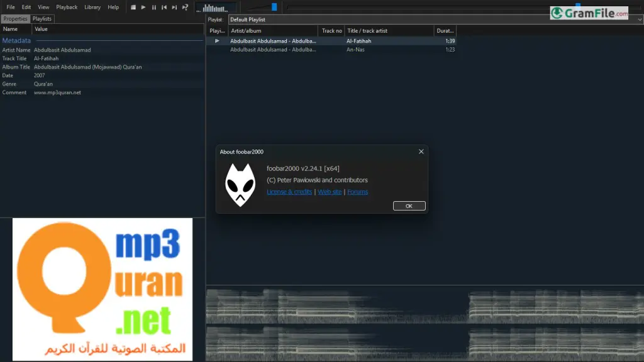Skip to the next track
The height and width of the screenshot is (362, 644).
174,7
